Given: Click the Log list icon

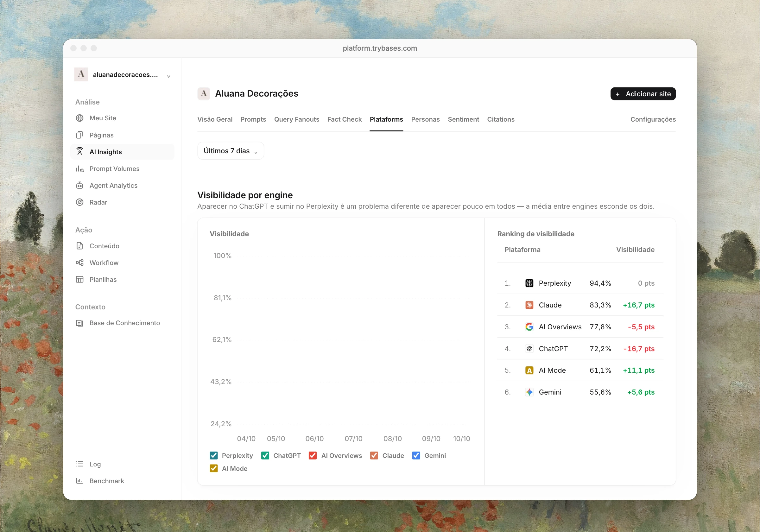Looking at the screenshot, I should (x=79, y=464).
